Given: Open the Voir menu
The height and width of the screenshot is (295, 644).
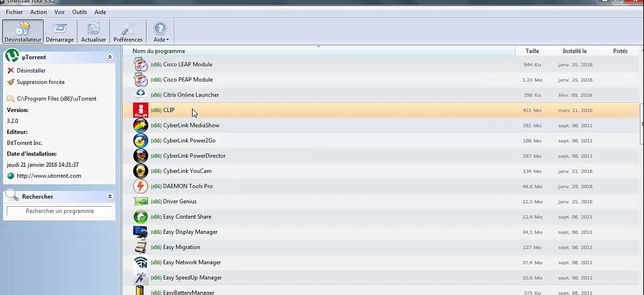Looking at the screenshot, I should coord(59,12).
